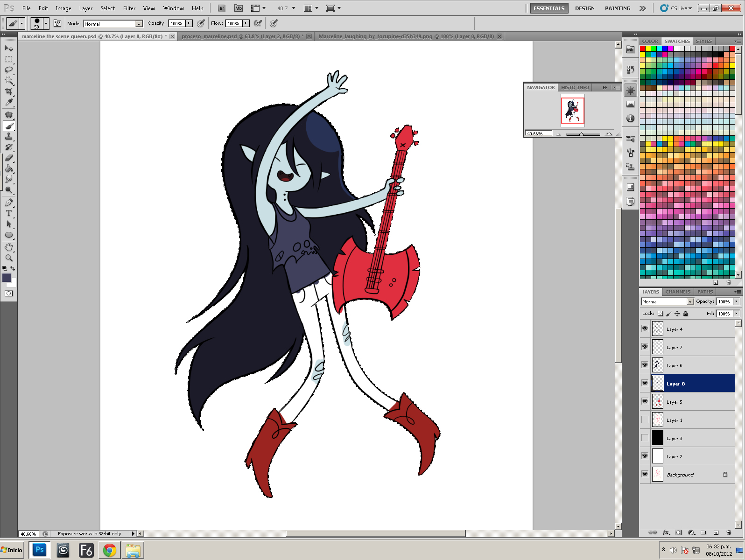
Task: Expand more workspaces chevron
Action: pyautogui.click(x=643, y=8)
